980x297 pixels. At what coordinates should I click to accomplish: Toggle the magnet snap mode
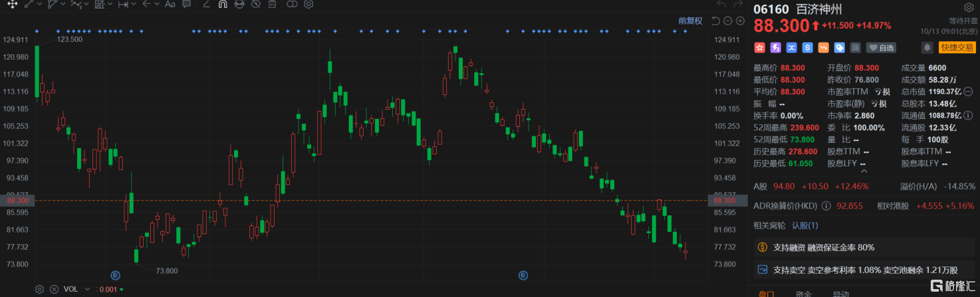(223, 4)
